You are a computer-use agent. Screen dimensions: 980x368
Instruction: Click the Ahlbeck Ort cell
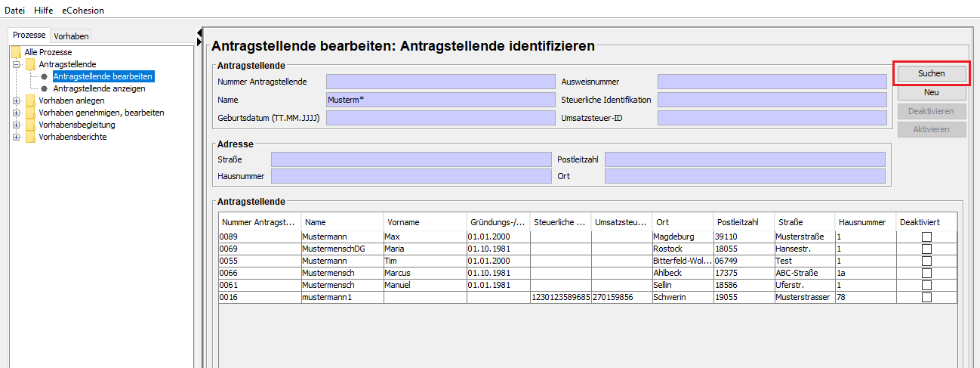click(683, 274)
